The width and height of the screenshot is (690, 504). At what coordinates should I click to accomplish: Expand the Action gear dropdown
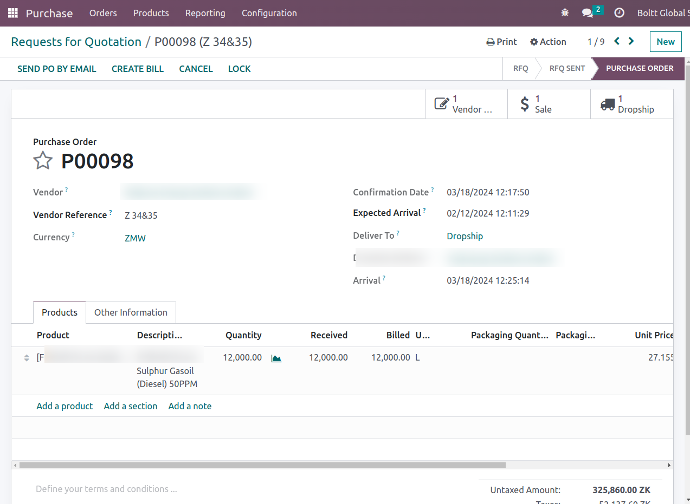click(x=548, y=42)
